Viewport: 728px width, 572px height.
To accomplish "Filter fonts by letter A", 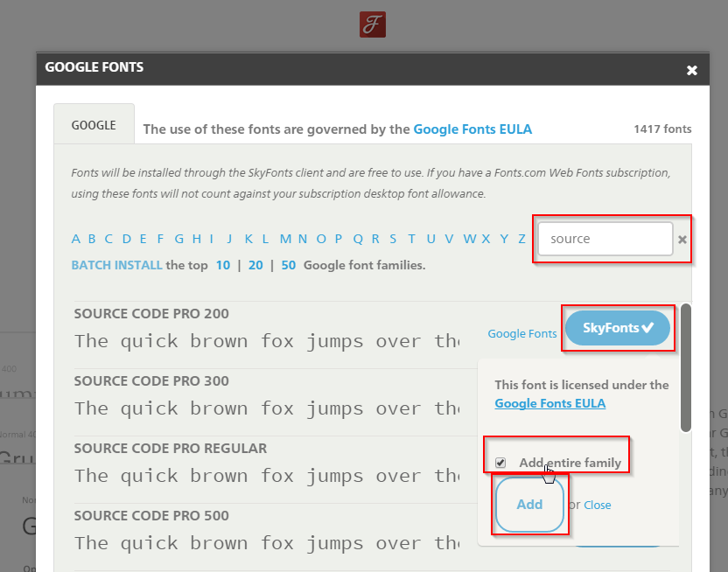I will pyautogui.click(x=75, y=239).
